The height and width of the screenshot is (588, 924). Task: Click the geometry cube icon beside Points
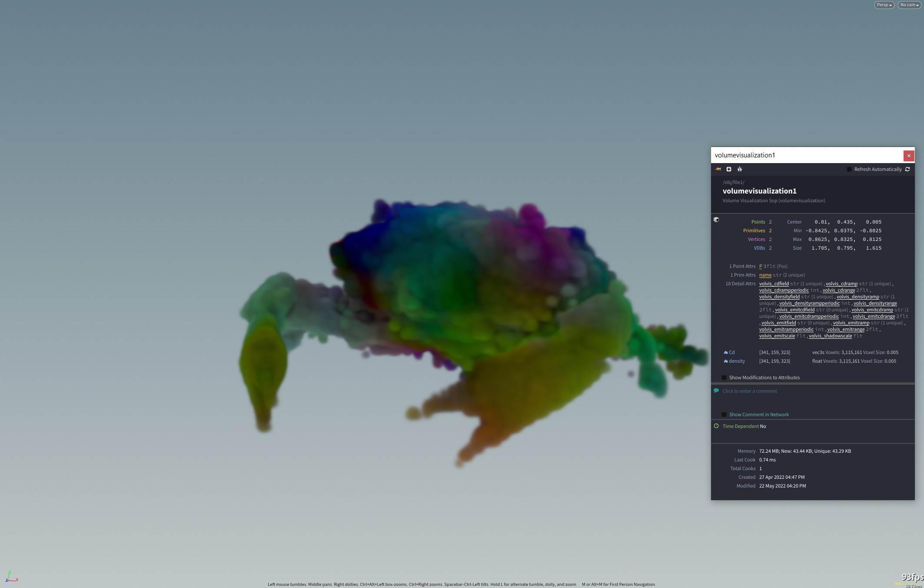[x=716, y=220]
